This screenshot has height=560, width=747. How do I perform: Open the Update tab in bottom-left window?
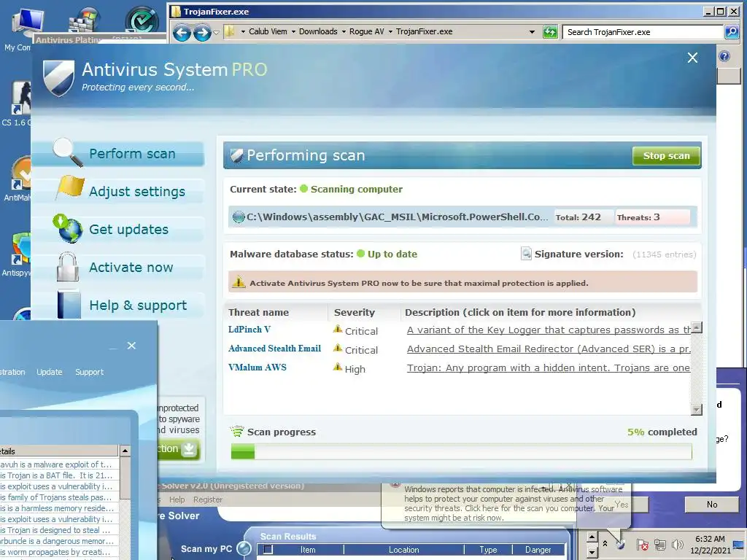pyautogui.click(x=50, y=372)
